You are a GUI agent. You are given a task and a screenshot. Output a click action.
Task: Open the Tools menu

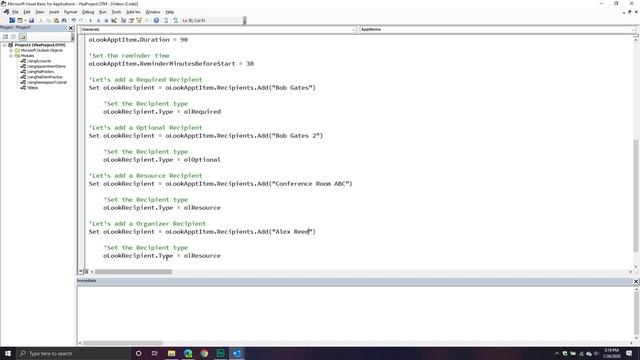116,12
